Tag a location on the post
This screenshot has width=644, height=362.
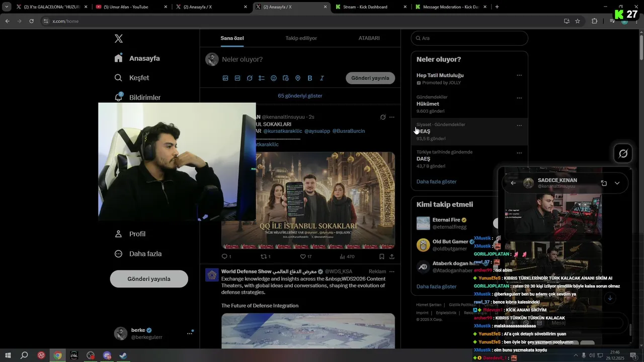298,78
